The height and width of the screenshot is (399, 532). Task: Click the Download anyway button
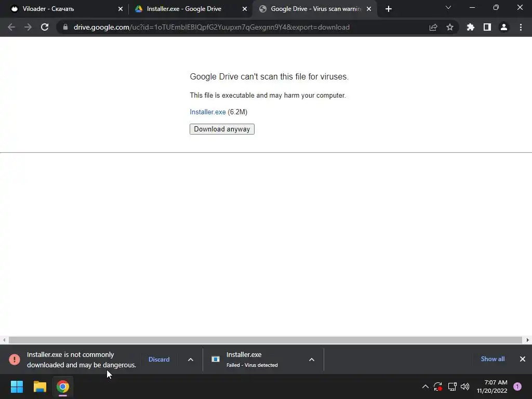222,129
